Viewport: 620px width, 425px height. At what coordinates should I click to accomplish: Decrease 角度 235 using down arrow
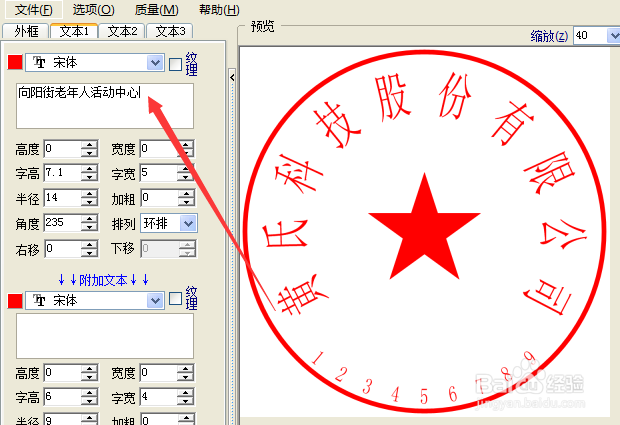tap(90, 228)
